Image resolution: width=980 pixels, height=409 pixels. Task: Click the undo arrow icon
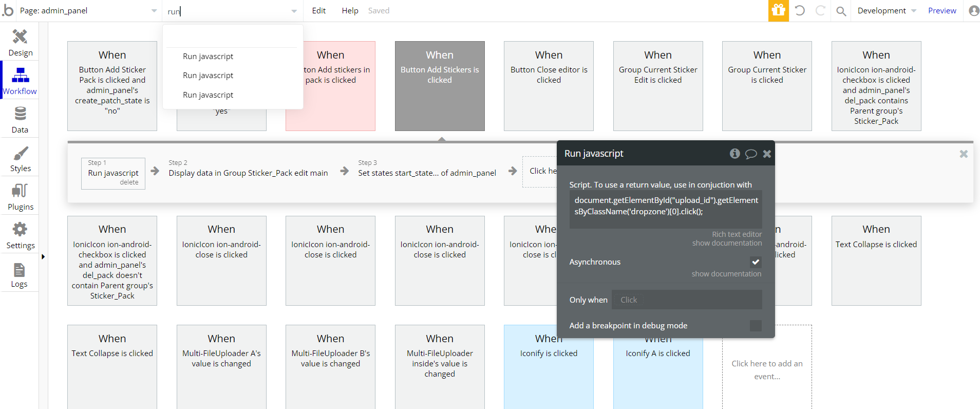tap(800, 11)
